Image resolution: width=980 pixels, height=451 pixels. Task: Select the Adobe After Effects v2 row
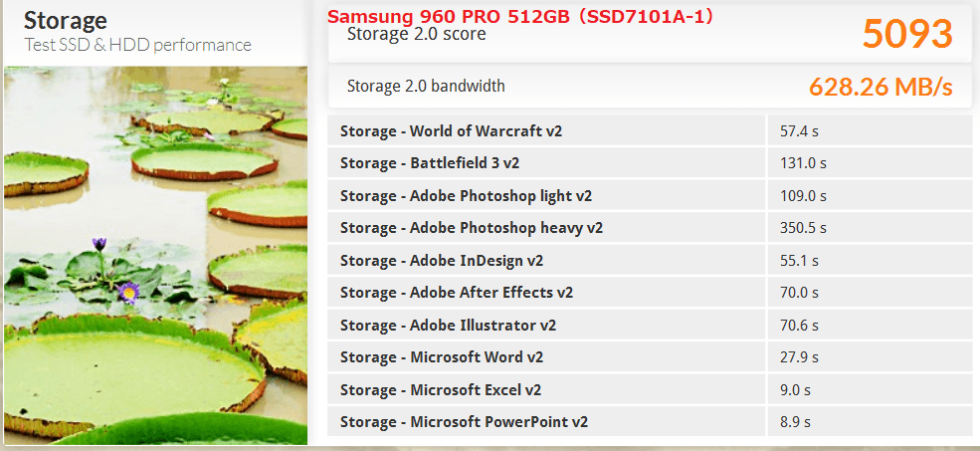[x=650, y=292]
